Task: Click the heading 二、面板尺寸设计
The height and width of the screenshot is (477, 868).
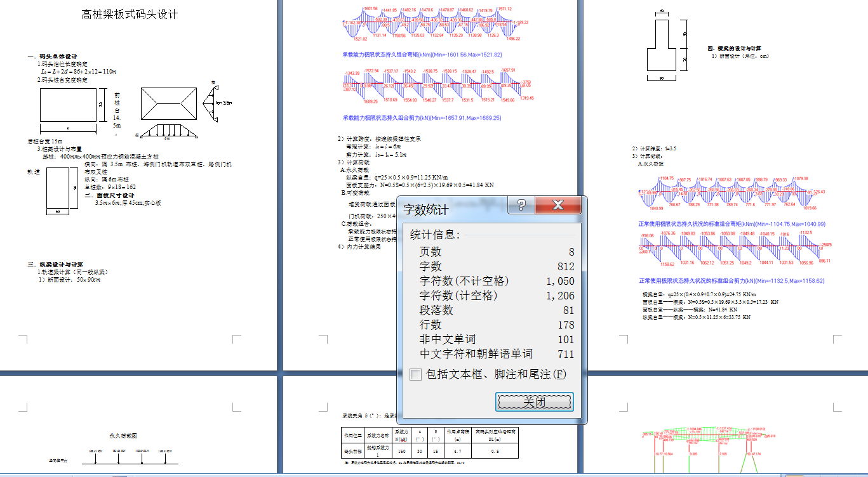Action: click(110, 195)
